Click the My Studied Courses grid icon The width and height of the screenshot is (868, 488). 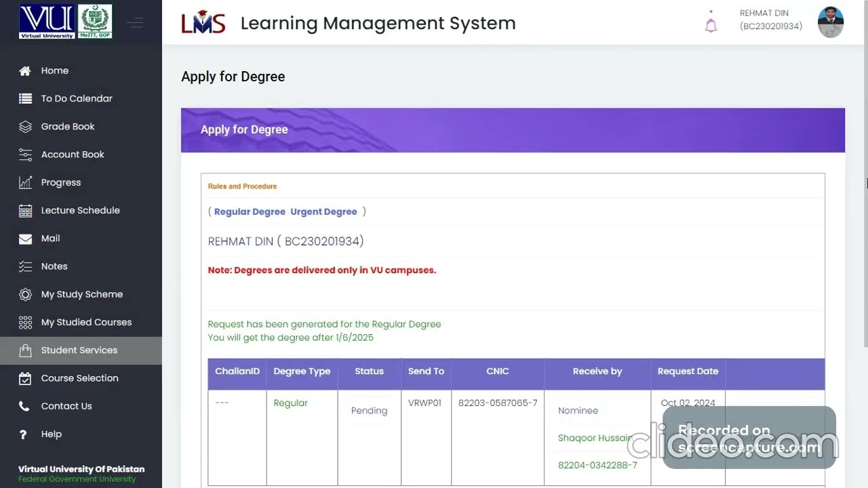[x=25, y=323]
